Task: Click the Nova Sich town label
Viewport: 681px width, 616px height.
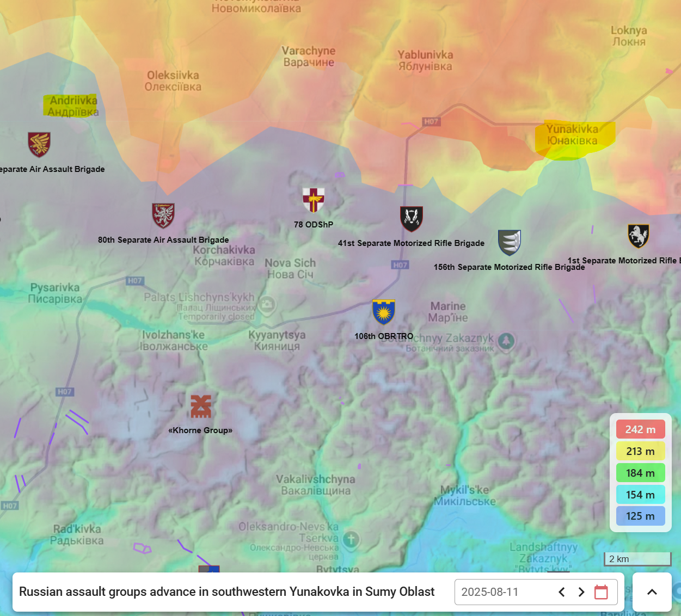Action: (x=290, y=269)
